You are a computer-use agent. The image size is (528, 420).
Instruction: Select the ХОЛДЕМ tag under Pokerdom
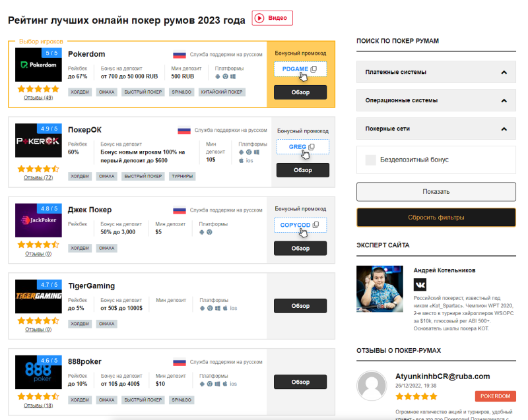(x=80, y=92)
